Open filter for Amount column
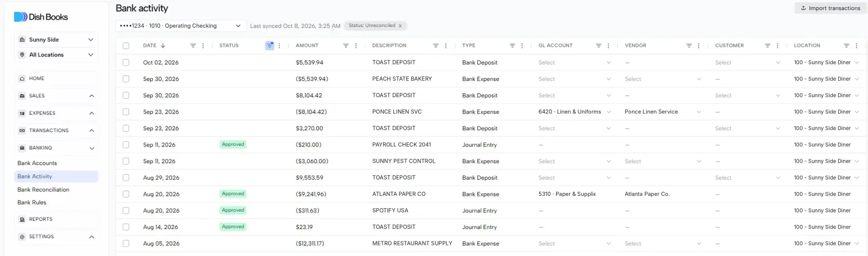 [x=346, y=46]
